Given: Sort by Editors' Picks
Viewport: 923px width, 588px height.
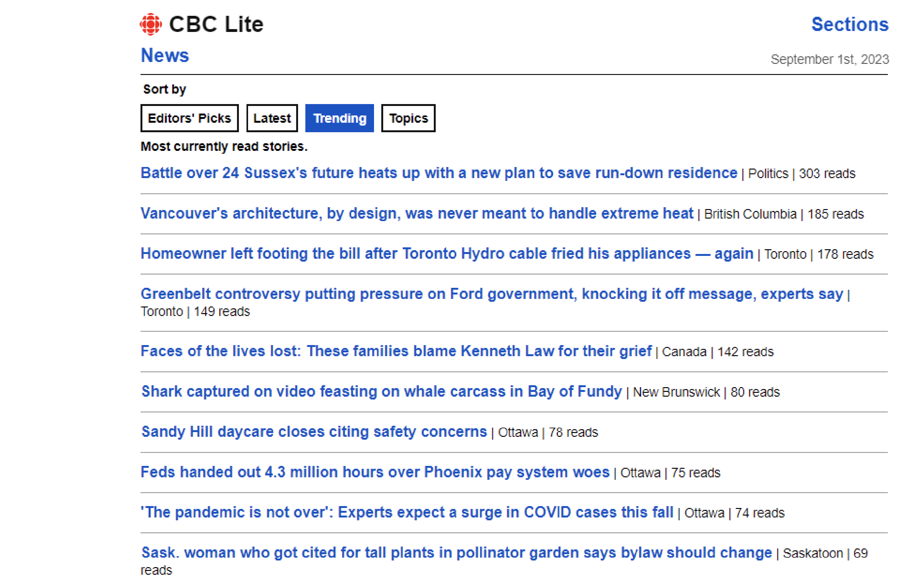Looking at the screenshot, I should click(x=189, y=118).
